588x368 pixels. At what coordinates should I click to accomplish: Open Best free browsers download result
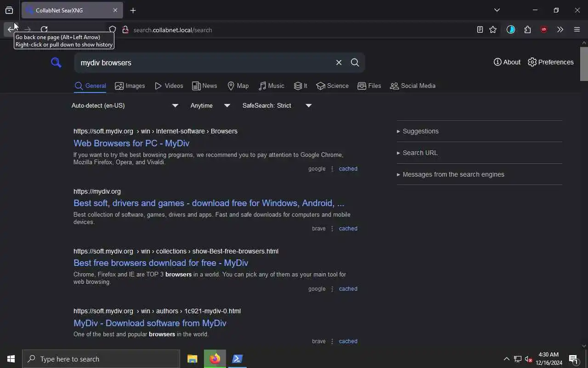[x=161, y=263]
